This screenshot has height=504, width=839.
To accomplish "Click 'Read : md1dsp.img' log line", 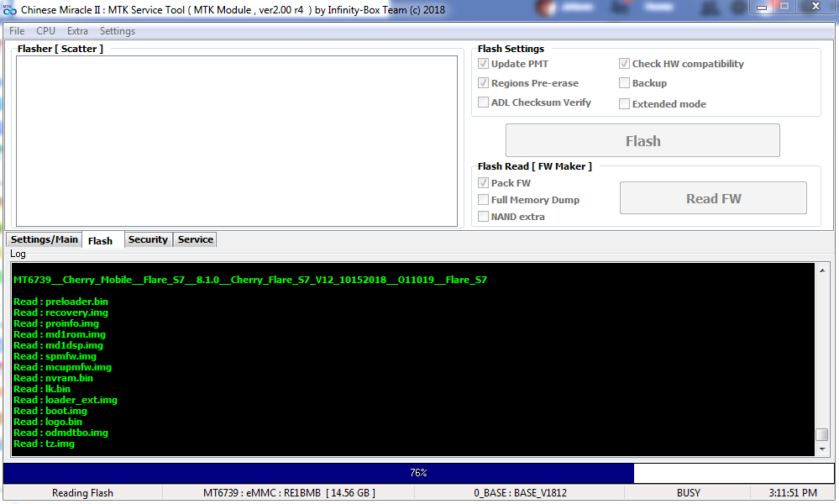I will 58,345.
